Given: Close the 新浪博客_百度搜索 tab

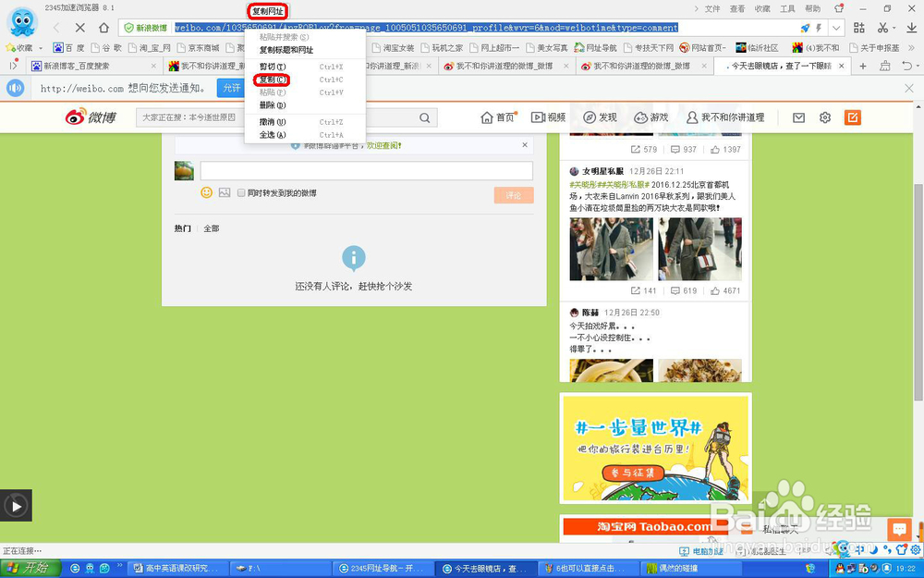Looking at the screenshot, I should [x=153, y=66].
